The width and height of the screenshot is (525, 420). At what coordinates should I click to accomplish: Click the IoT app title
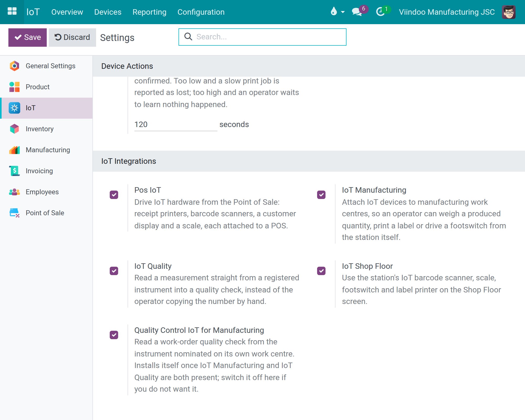click(x=33, y=12)
